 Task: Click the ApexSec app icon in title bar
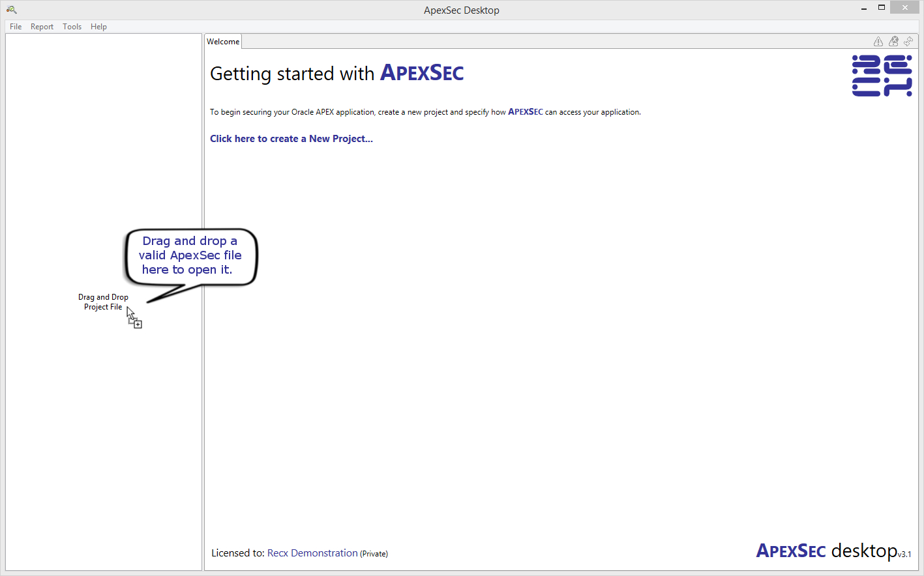pos(11,9)
